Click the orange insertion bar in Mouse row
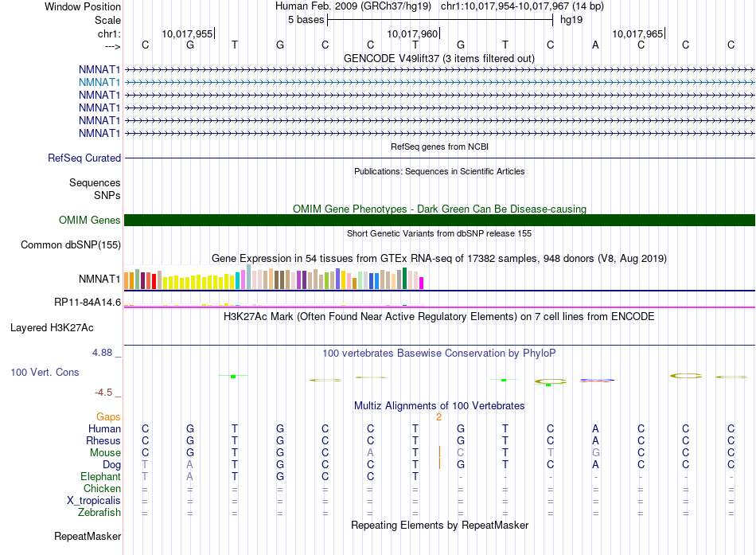 (x=439, y=452)
